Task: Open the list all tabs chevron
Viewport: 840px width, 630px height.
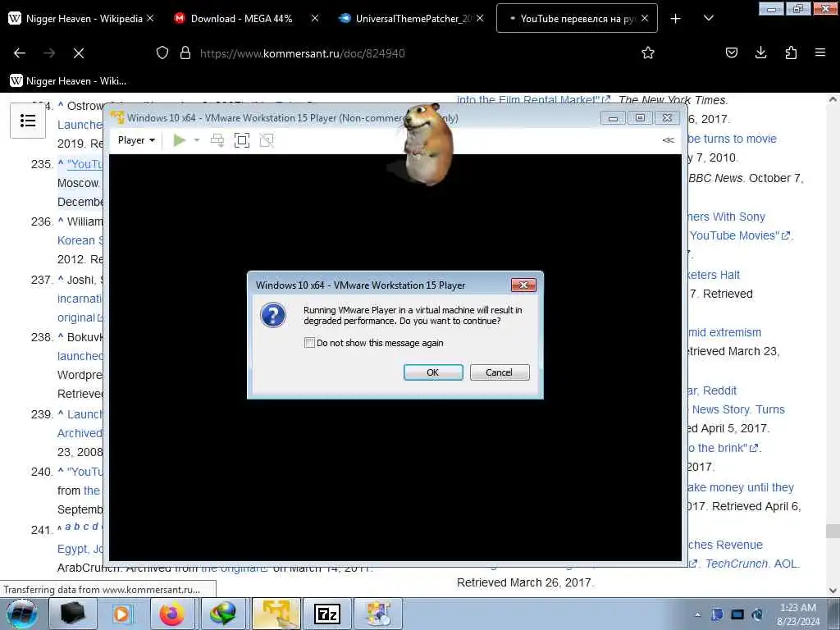Action: [708, 19]
